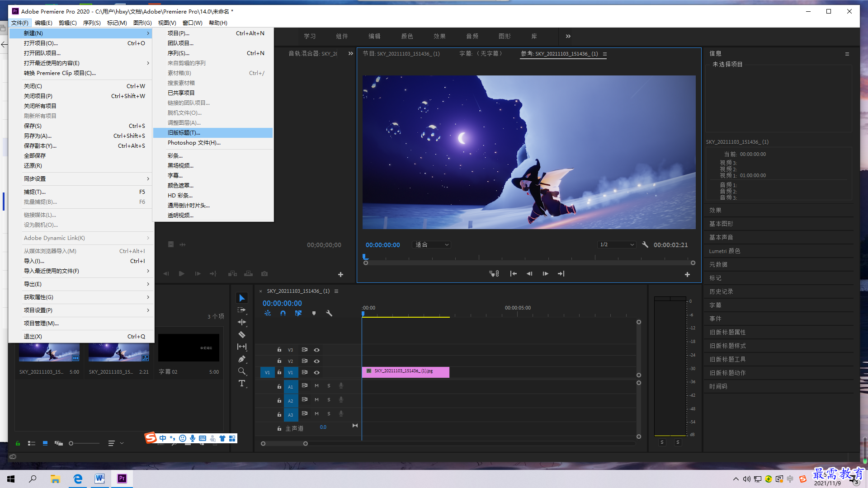Toggle lock on track V3
The image size is (868, 488).
tap(279, 350)
